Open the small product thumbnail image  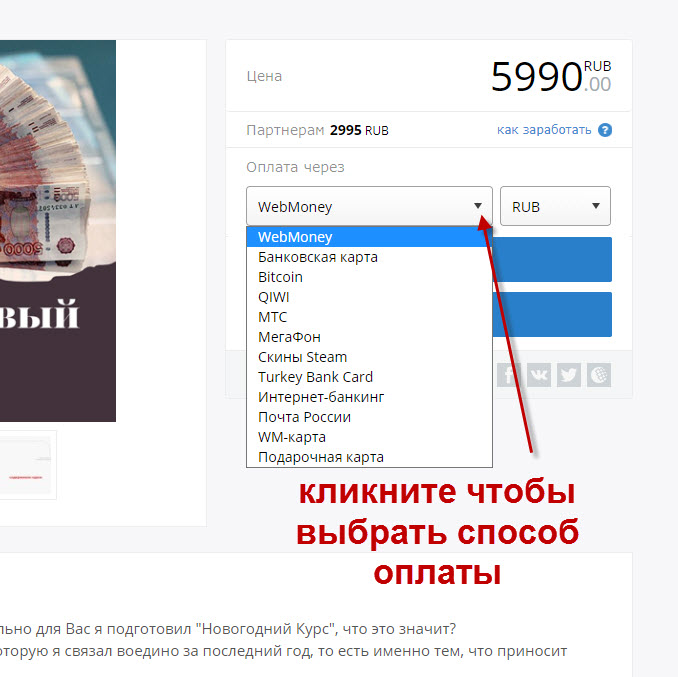tap(26, 465)
